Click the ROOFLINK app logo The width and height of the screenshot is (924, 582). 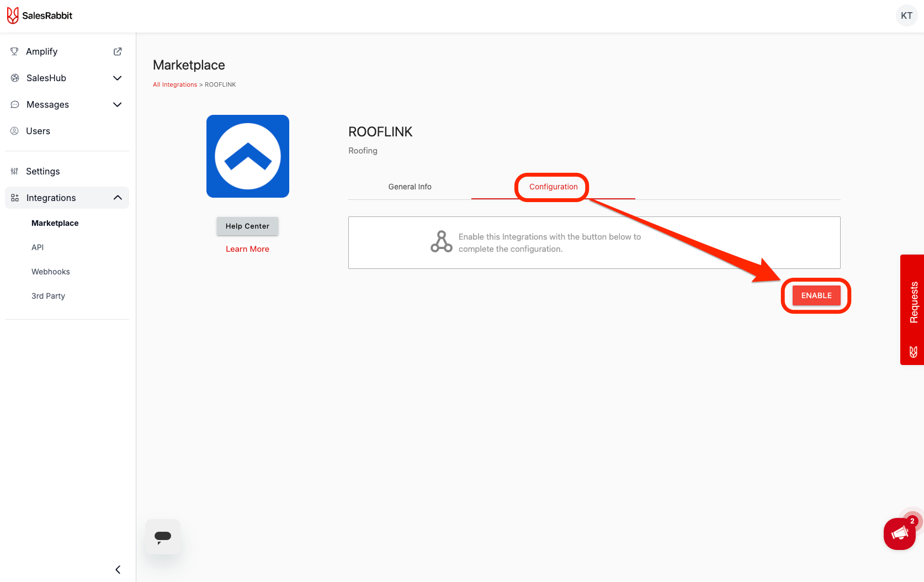click(x=248, y=156)
